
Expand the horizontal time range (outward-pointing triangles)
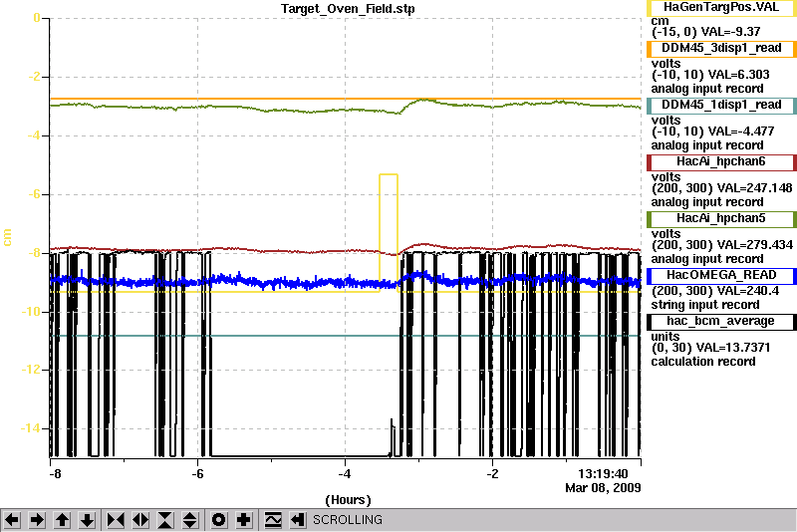coord(140,520)
